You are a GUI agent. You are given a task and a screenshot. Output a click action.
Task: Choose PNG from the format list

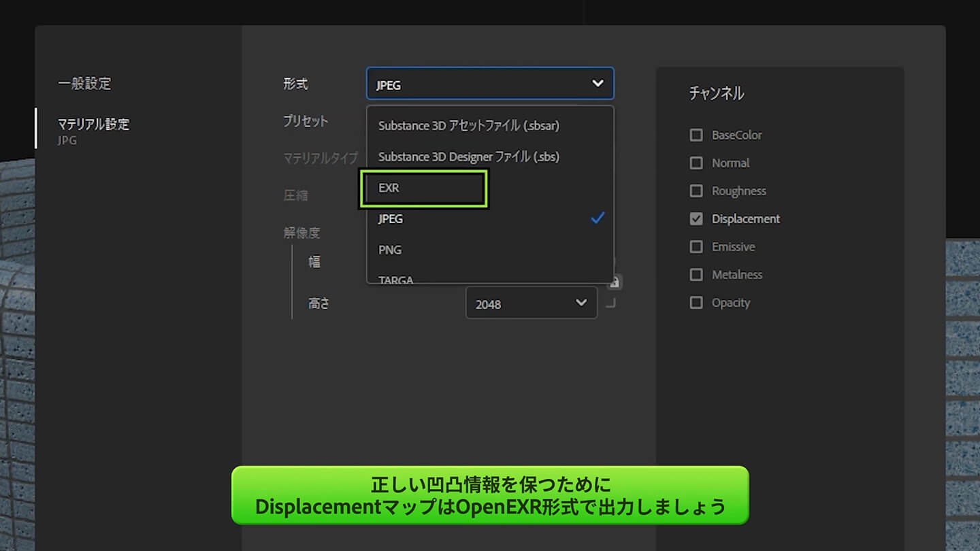(490, 250)
